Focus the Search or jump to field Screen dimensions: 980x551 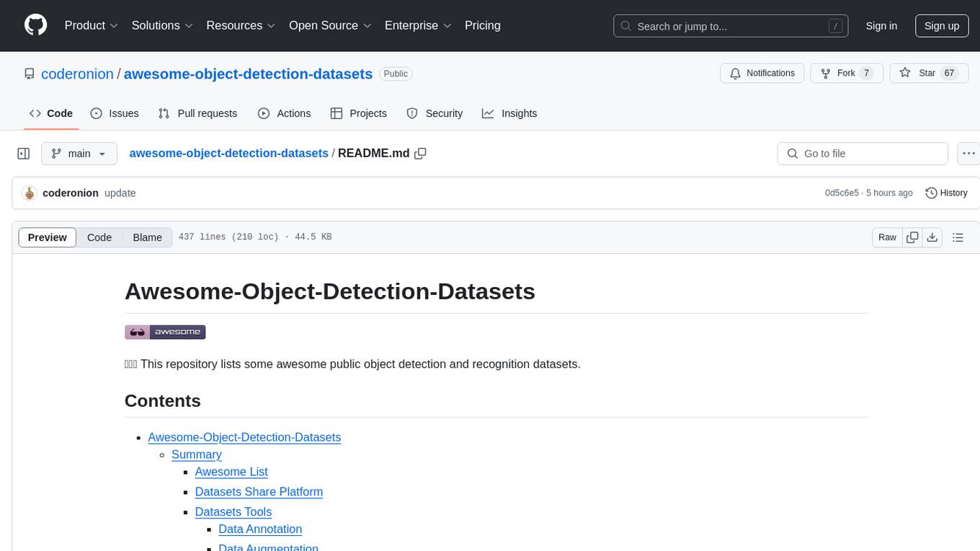coord(731,26)
